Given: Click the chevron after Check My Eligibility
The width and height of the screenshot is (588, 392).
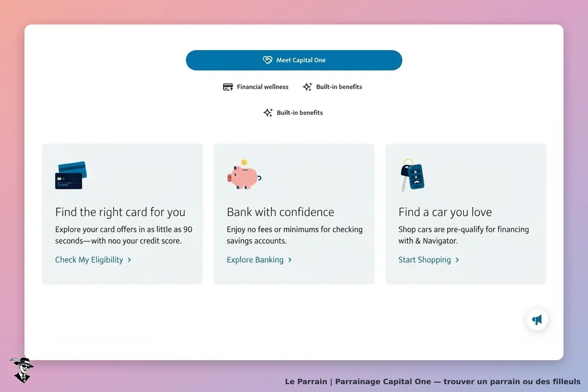Looking at the screenshot, I should 129,260.
